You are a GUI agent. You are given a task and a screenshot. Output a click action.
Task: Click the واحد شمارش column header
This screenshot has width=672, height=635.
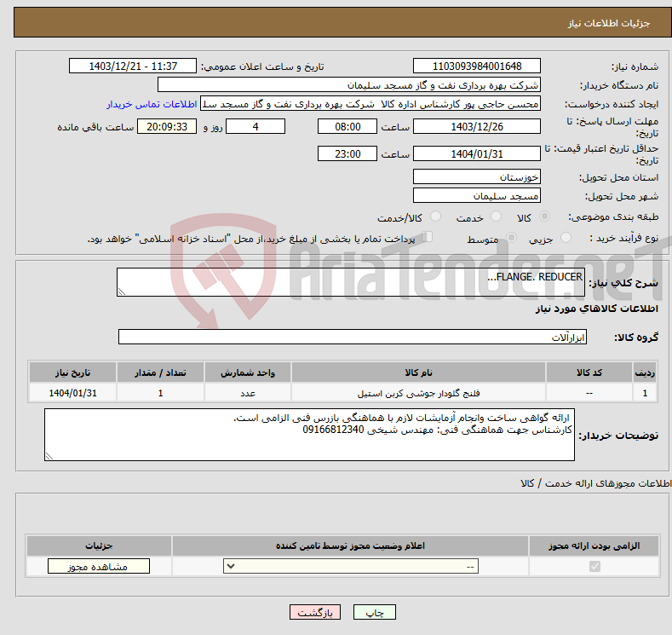(x=248, y=372)
